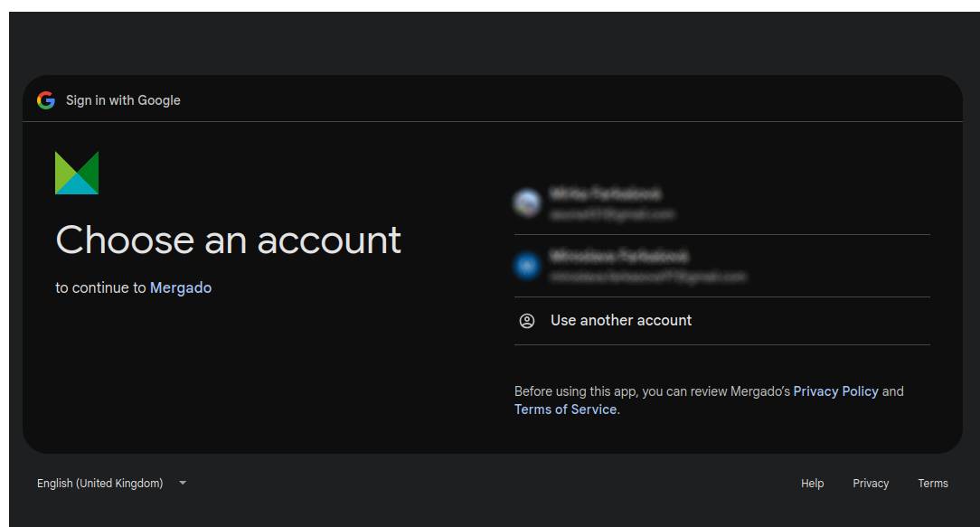Select the first blurred account avatar
980x527 pixels.
527,203
